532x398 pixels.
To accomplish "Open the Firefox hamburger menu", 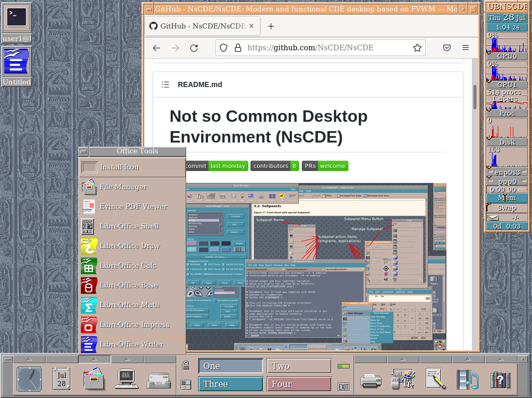I will click(x=466, y=48).
